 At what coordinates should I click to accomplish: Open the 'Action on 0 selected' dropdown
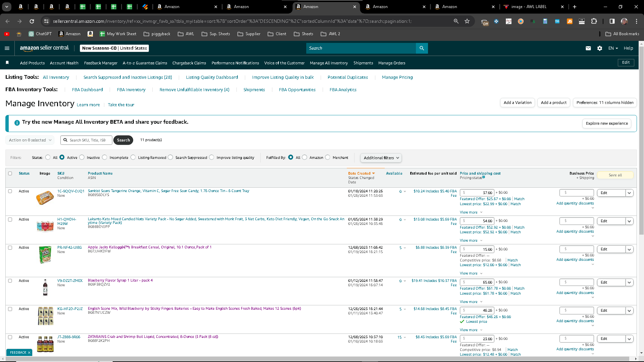point(30,140)
